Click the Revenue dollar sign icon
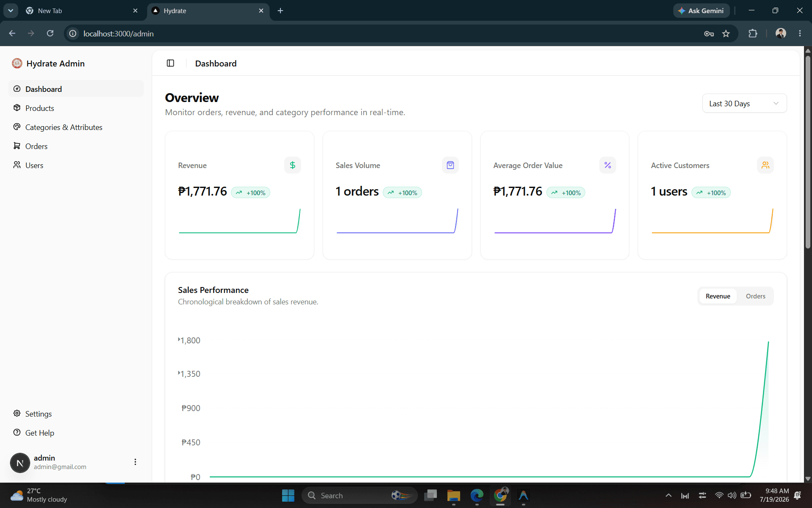Image resolution: width=812 pixels, height=508 pixels. pyautogui.click(x=293, y=165)
